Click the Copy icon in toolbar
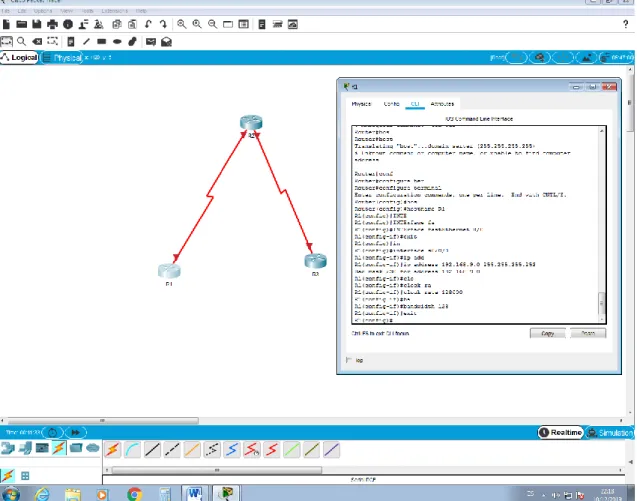Viewport: 637px width, 501px height. [x=117, y=24]
